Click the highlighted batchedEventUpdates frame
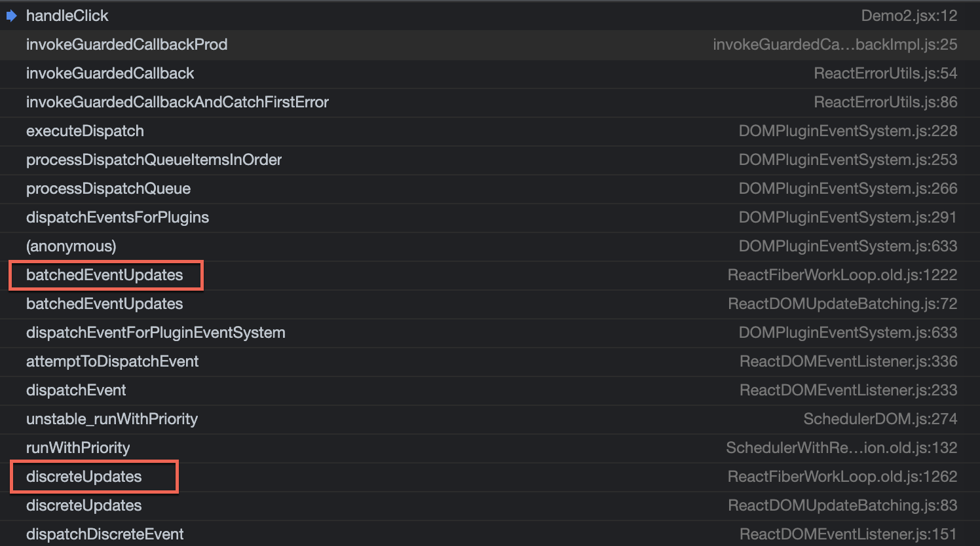Screen dimensions: 980x546 (x=105, y=275)
